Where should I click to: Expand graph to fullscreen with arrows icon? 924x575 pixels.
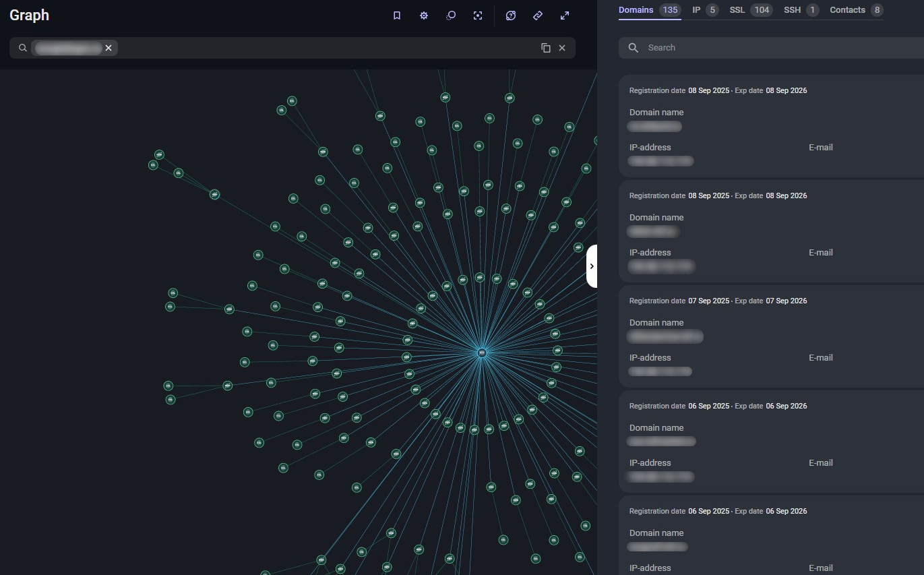coord(565,16)
